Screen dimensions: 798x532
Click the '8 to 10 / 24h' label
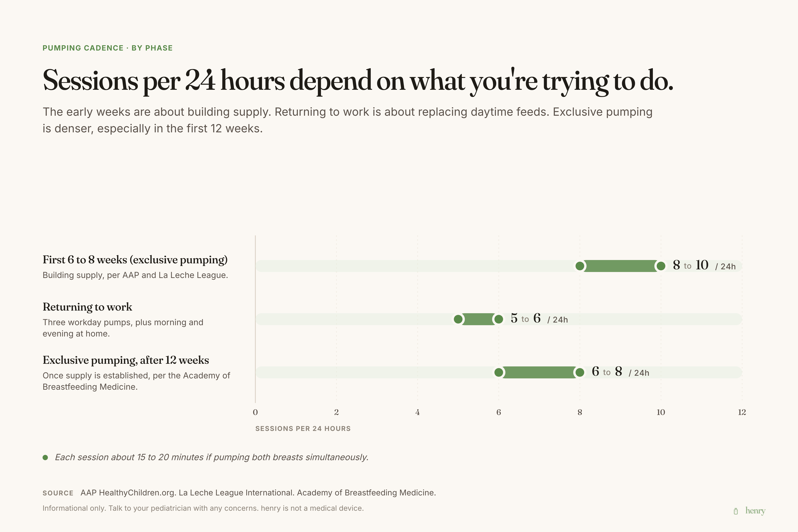(x=704, y=265)
